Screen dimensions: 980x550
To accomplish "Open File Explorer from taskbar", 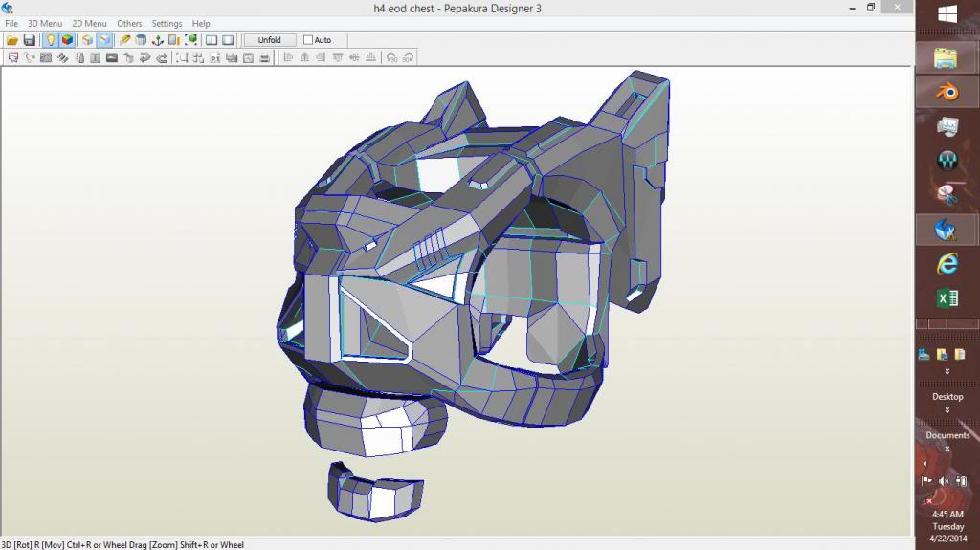I will 947,58.
